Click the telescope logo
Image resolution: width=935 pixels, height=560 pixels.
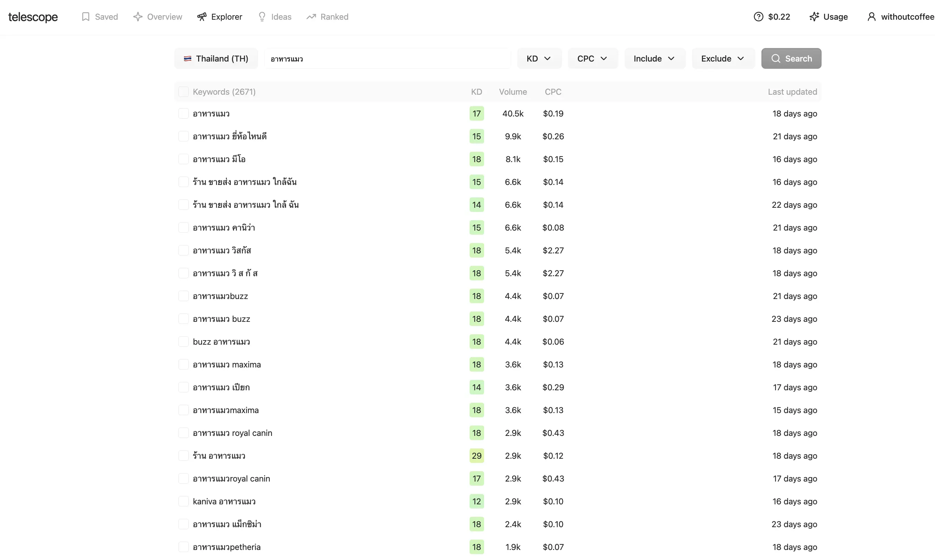pyautogui.click(x=33, y=17)
